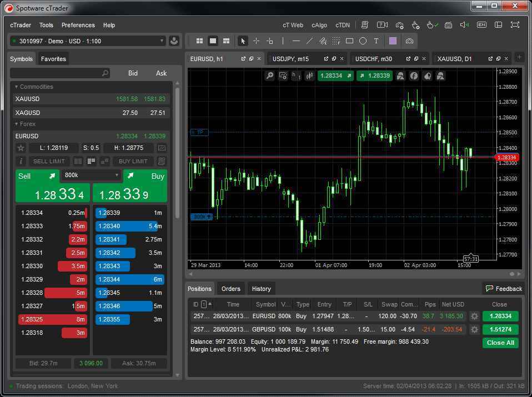Select the Text annotation tool
The height and width of the screenshot is (397, 532).
375,41
